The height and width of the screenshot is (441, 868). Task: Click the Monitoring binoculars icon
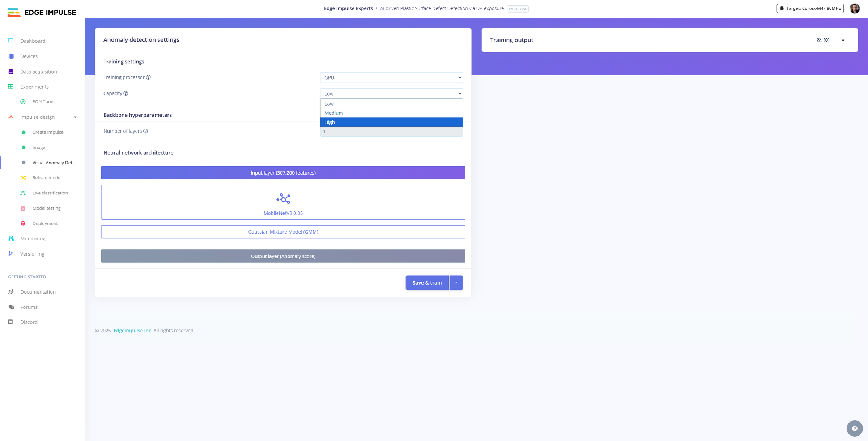[x=11, y=239]
